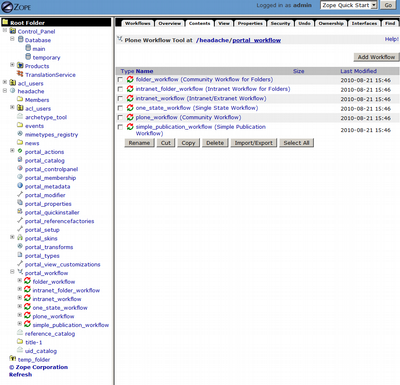Sort by the Last Modified column header

[x=358, y=71]
